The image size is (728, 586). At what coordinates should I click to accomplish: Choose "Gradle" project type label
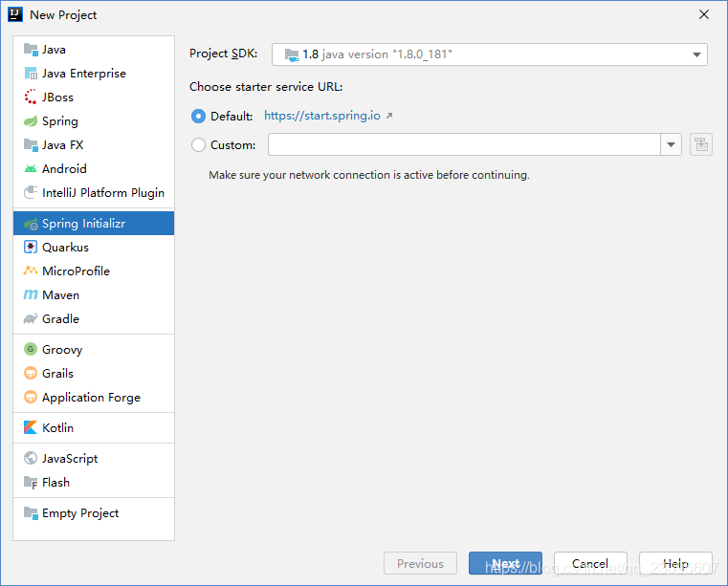point(61,318)
